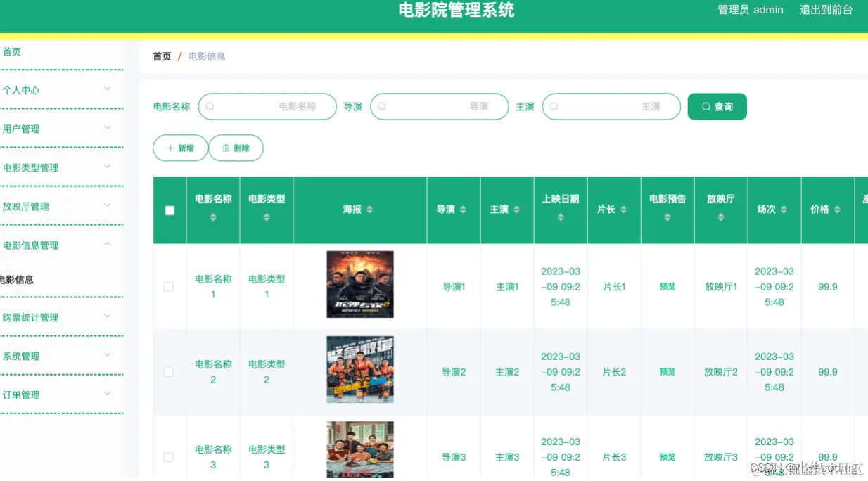Click the plus icon on the 新增 button

pos(171,148)
